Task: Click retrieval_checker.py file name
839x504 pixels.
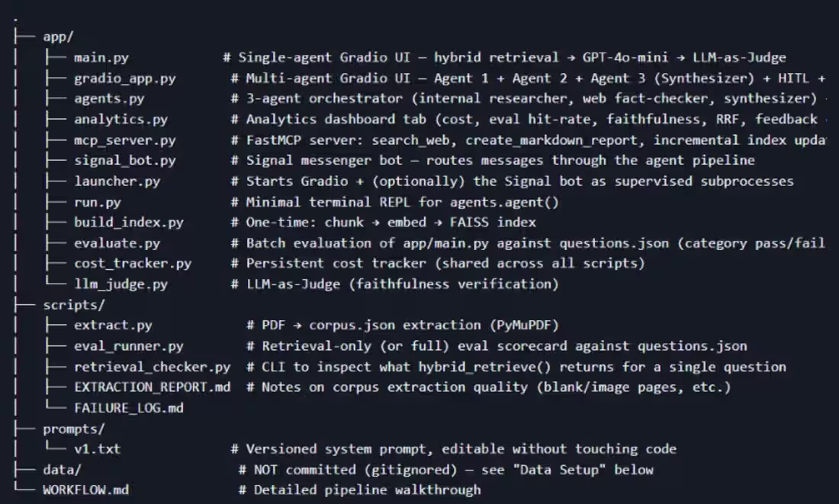Action: [x=152, y=367]
